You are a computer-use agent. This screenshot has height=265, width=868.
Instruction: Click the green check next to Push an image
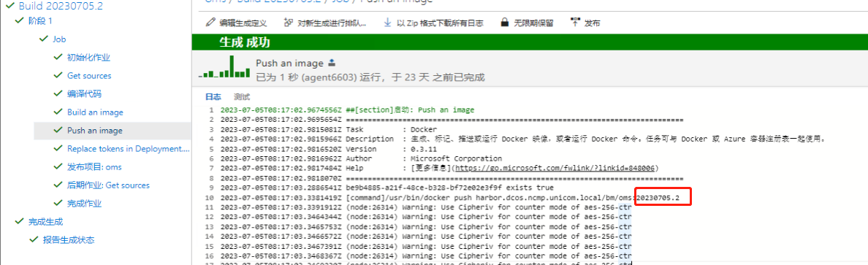point(58,131)
